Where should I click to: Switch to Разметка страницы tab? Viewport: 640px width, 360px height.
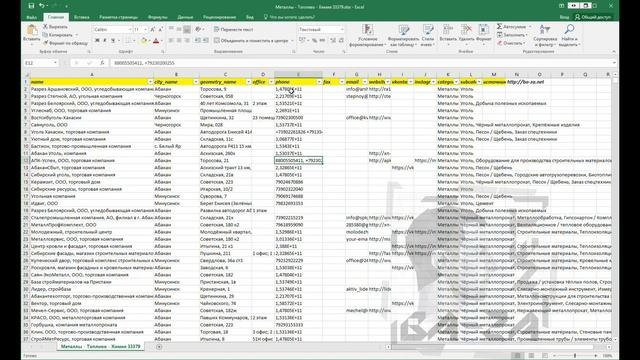(x=118, y=17)
